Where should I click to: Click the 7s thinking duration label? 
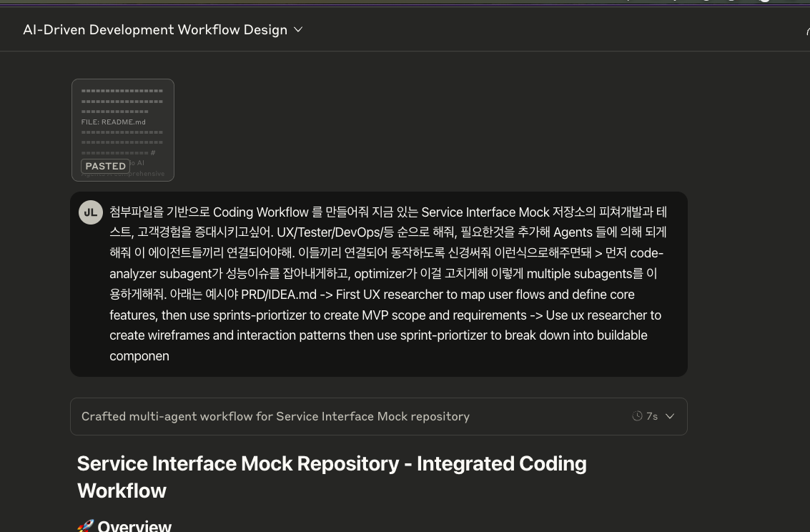pos(652,416)
